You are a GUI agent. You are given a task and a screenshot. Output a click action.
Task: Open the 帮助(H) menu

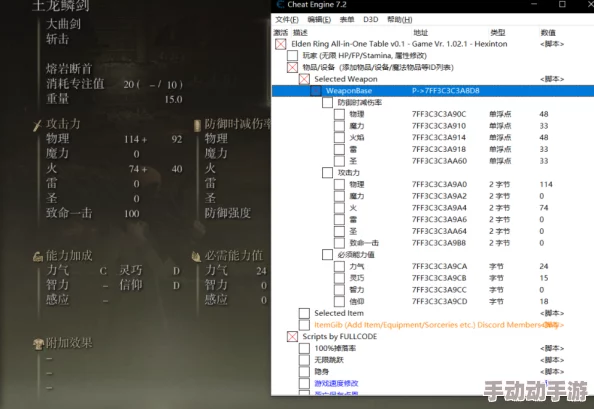click(399, 19)
